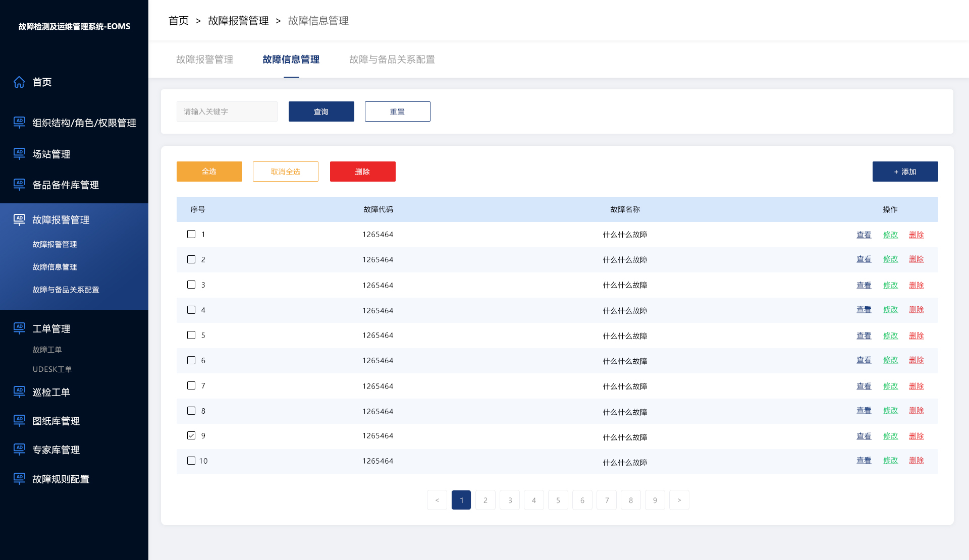Image resolution: width=969 pixels, height=560 pixels.
Task: Select the 故障信息管理 tab at top
Action: click(x=291, y=60)
